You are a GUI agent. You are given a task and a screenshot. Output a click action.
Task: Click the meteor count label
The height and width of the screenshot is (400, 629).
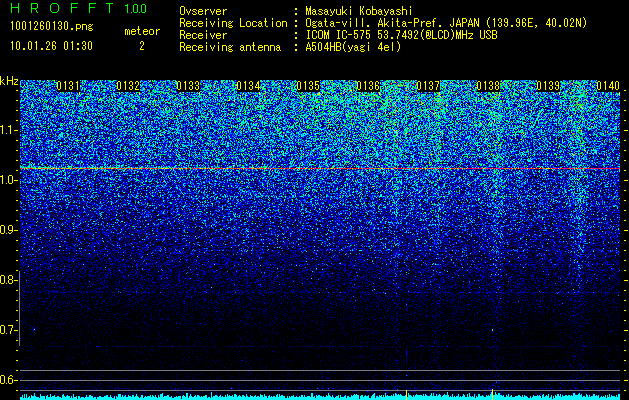click(142, 31)
